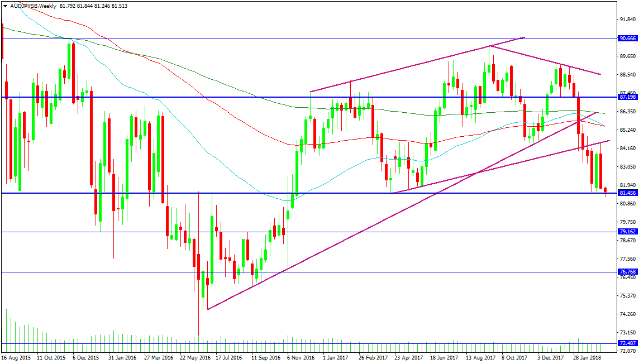Image resolution: width=639 pixels, height=364 pixels.
Task: Click the 1 Jan 2017 date label
Action: pos(336,358)
